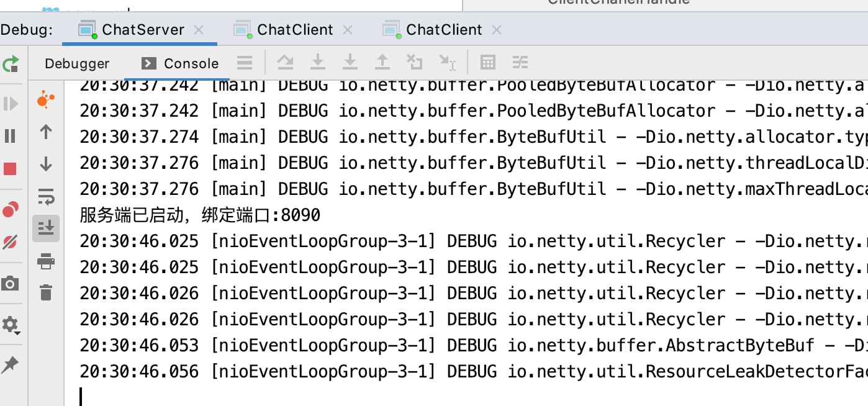Open the layout lines icon beside Console
This screenshot has height=406, width=868.
(x=245, y=62)
